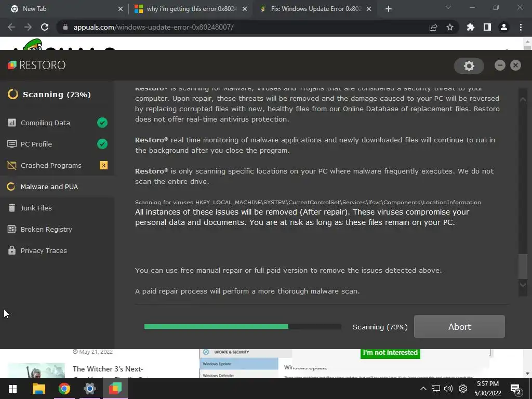Click 'I'm not interested' green button
The image size is (532, 399).
[x=390, y=353]
